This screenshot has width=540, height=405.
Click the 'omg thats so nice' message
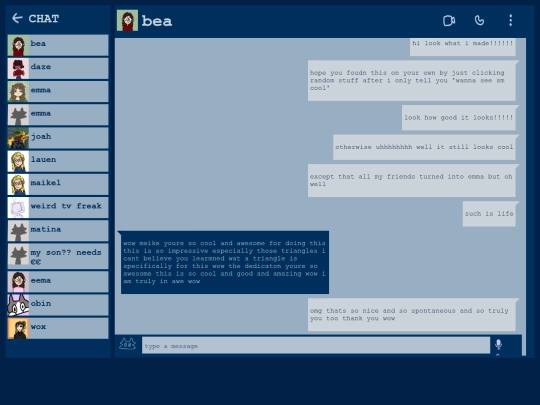[412, 315]
